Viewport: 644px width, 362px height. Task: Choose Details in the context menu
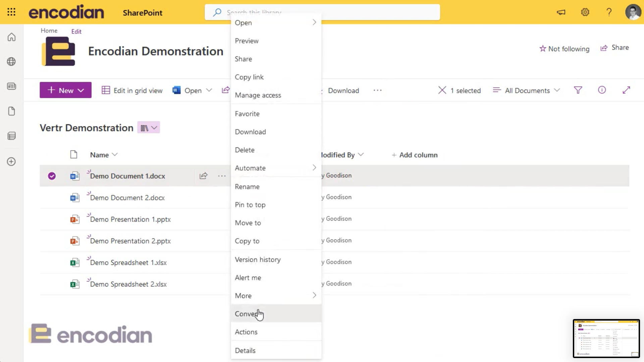276,351
